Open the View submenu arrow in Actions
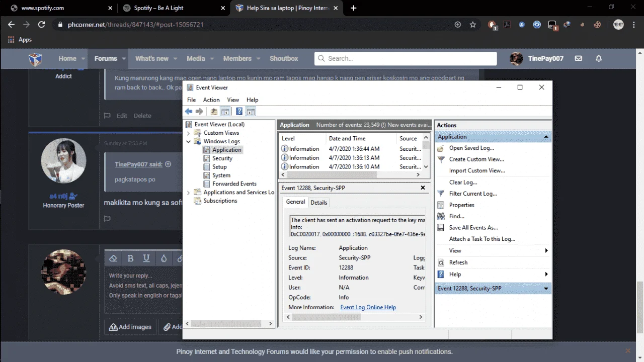 pos(546,251)
